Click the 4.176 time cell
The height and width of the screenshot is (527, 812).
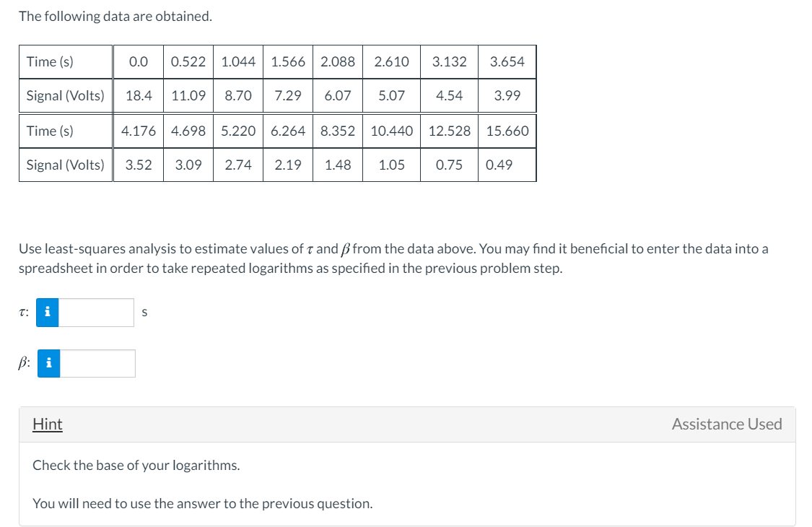pyautogui.click(x=139, y=131)
